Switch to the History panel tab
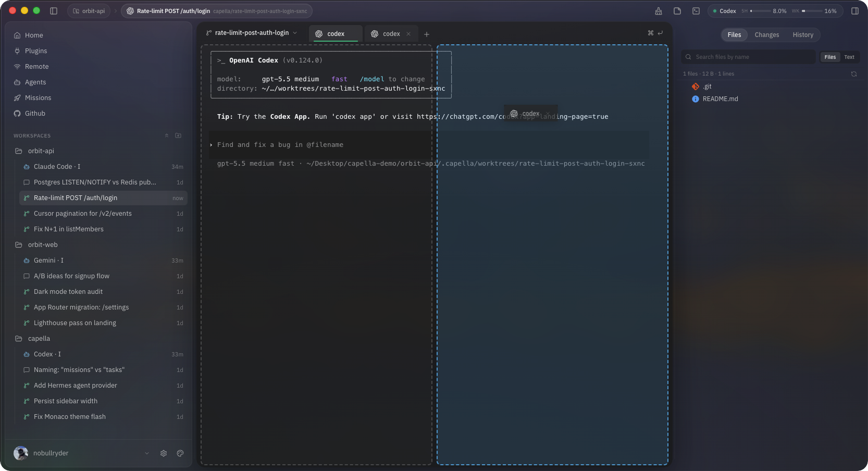The height and width of the screenshot is (471, 868). 803,35
